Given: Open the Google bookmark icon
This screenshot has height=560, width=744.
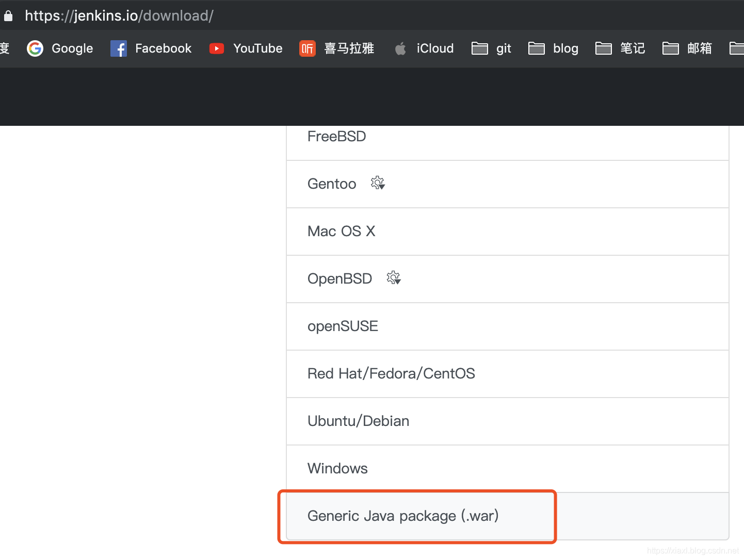Looking at the screenshot, I should tap(35, 48).
